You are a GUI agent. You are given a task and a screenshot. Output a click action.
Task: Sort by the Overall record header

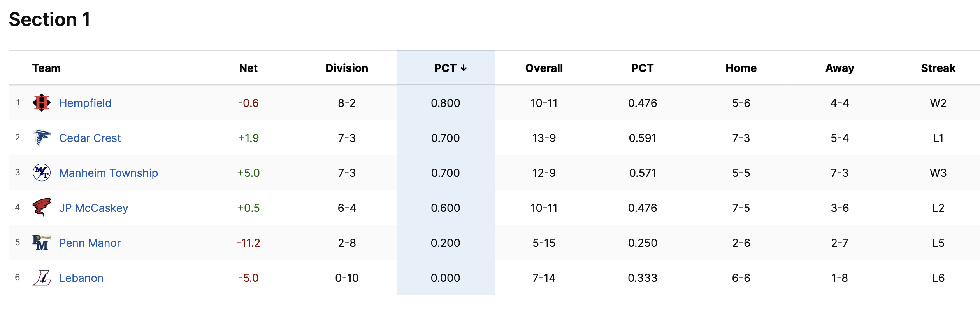[x=544, y=68]
